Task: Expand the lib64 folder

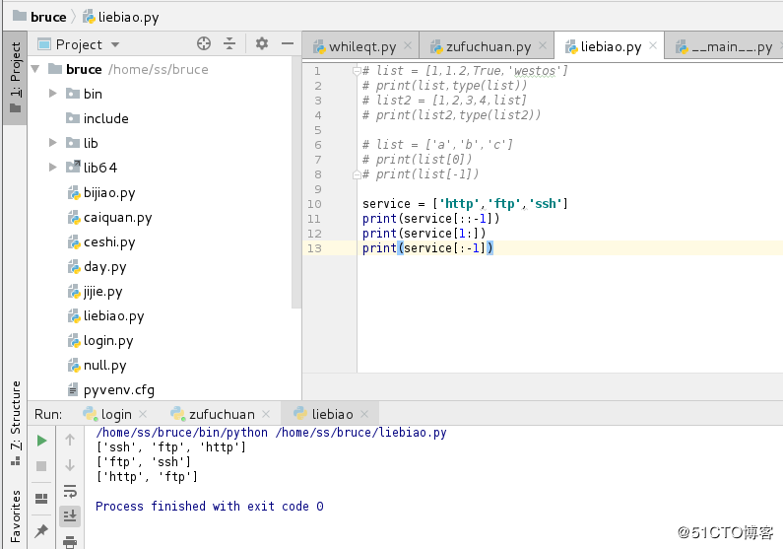Action: click(52, 167)
